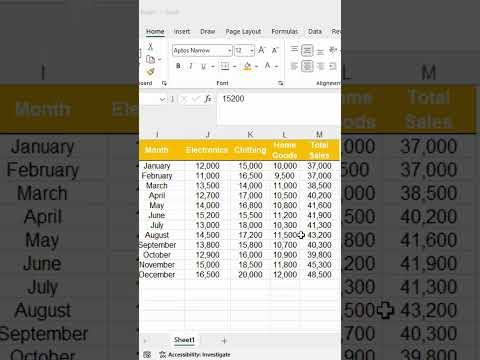Select December total 48,500 cell
The image size is (480, 360).
(x=319, y=275)
